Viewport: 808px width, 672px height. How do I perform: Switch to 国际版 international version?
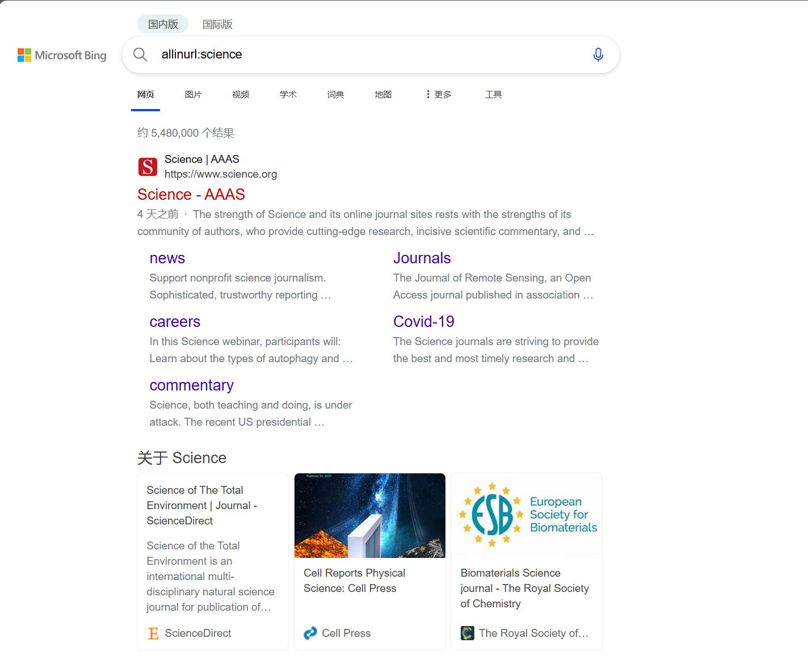tap(217, 24)
